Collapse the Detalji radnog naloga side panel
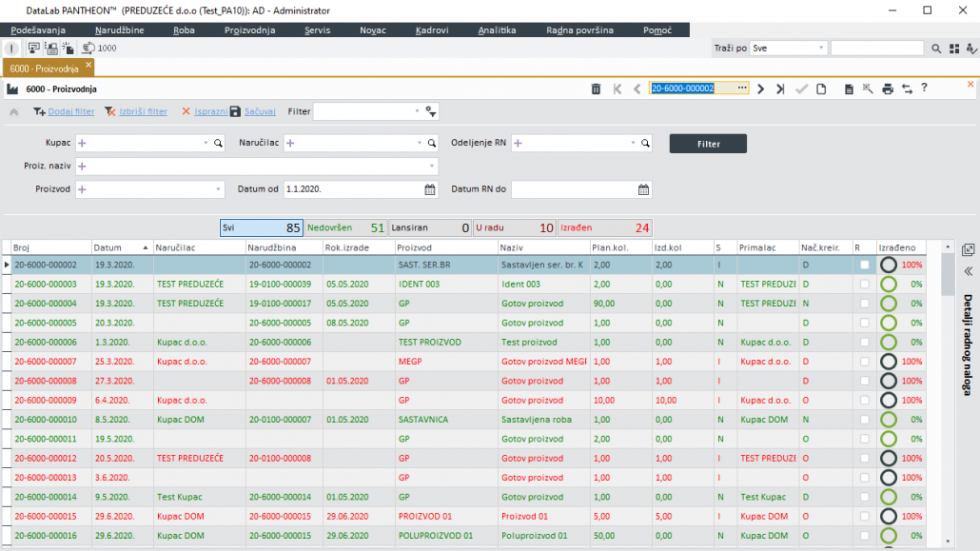This screenshot has height=551, width=980. [x=969, y=271]
